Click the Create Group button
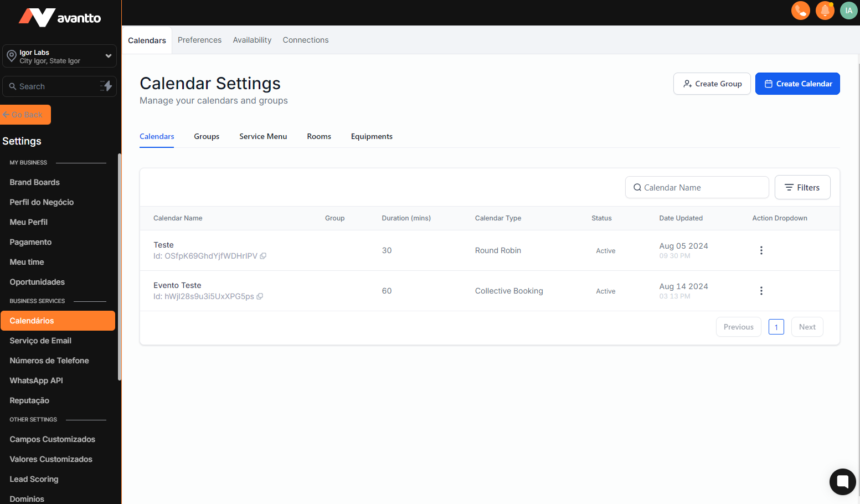The height and width of the screenshot is (504, 860). [712, 84]
